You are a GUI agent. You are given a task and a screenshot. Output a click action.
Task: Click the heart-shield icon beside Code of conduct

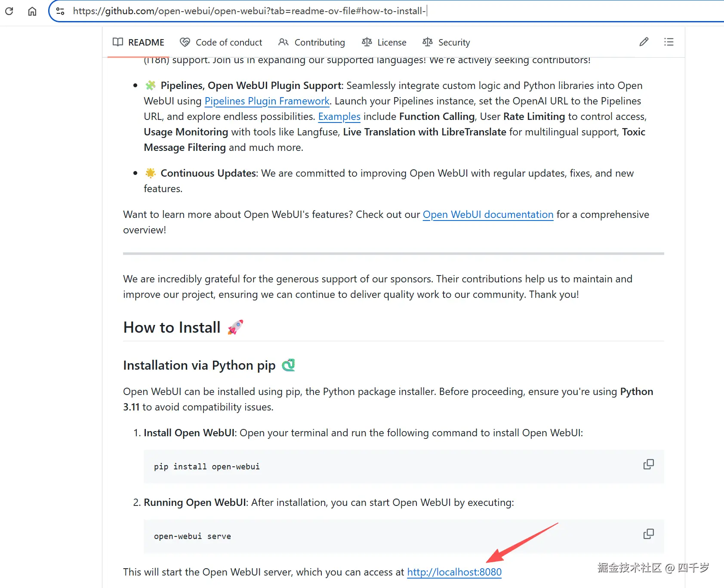(185, 42)
